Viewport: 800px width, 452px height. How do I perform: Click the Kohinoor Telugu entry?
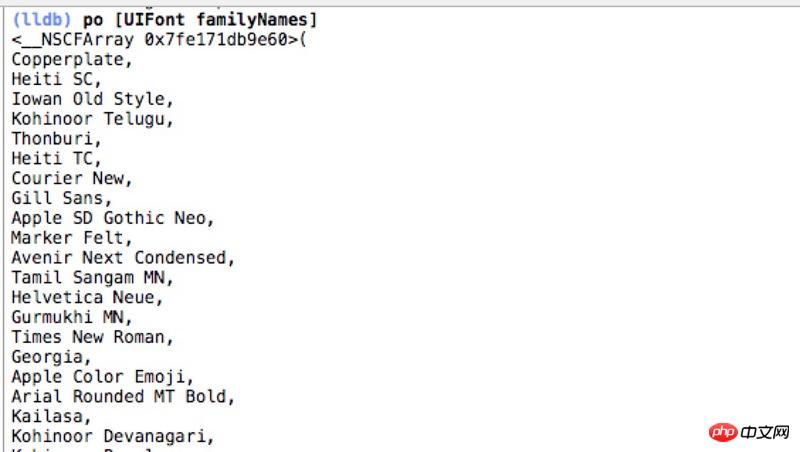coord(93,119)
